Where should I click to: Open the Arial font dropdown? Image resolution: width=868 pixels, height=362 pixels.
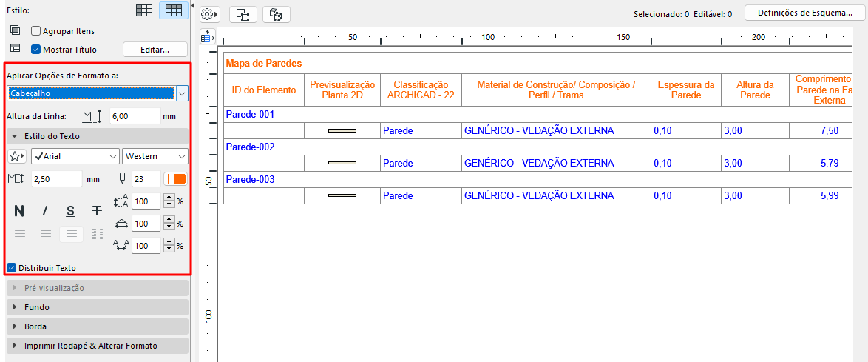pyautogui.click(x=75, y=156)
